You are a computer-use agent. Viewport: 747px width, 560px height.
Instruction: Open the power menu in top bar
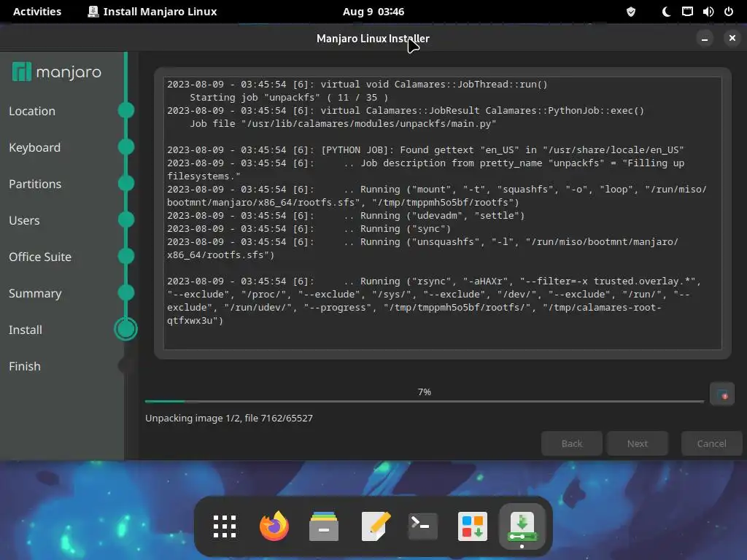(x=729, y=12)
